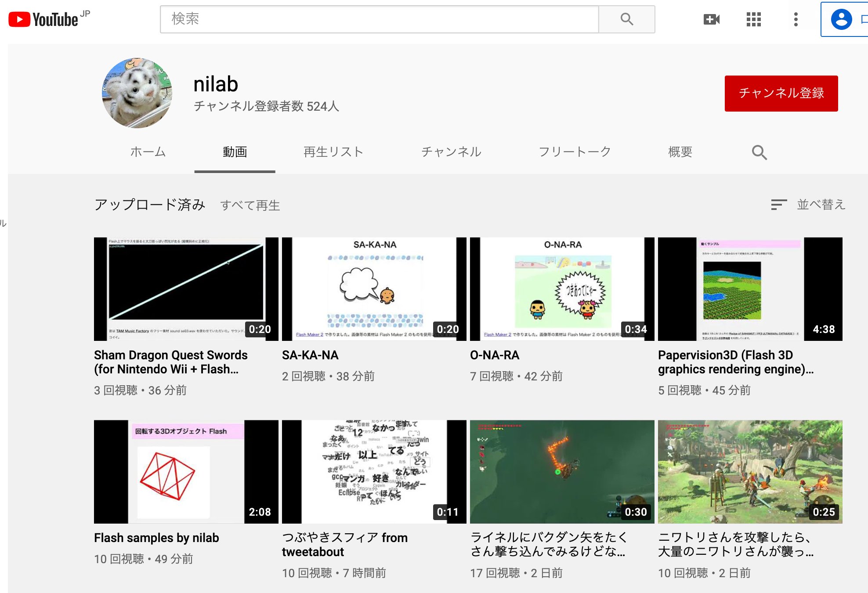Click the channel search magnifying glass icon

pos(759,152)
